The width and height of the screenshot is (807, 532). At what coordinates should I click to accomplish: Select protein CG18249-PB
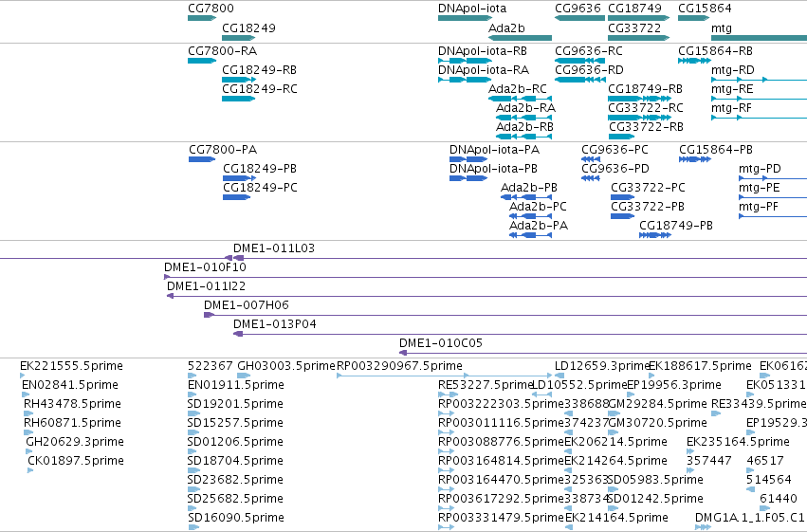coord(239,178)
